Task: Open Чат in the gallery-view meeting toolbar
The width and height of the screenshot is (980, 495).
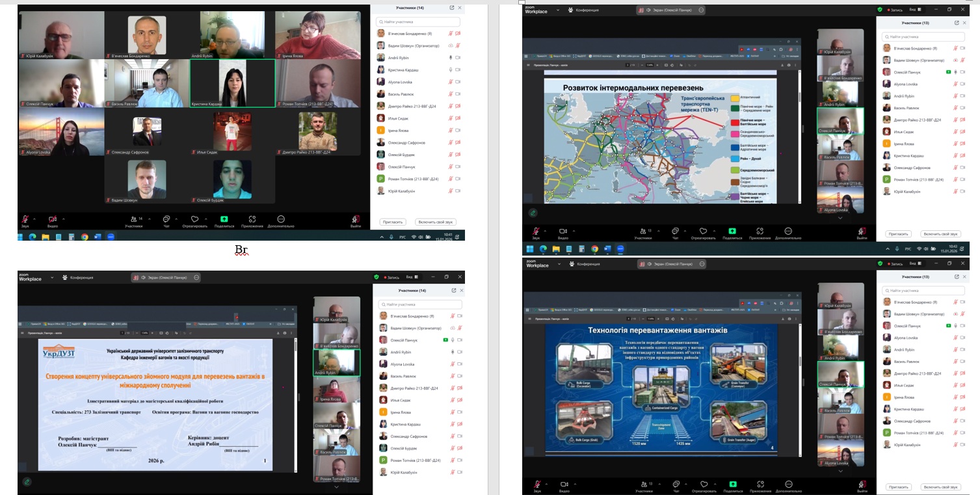Action: [166, 219]
